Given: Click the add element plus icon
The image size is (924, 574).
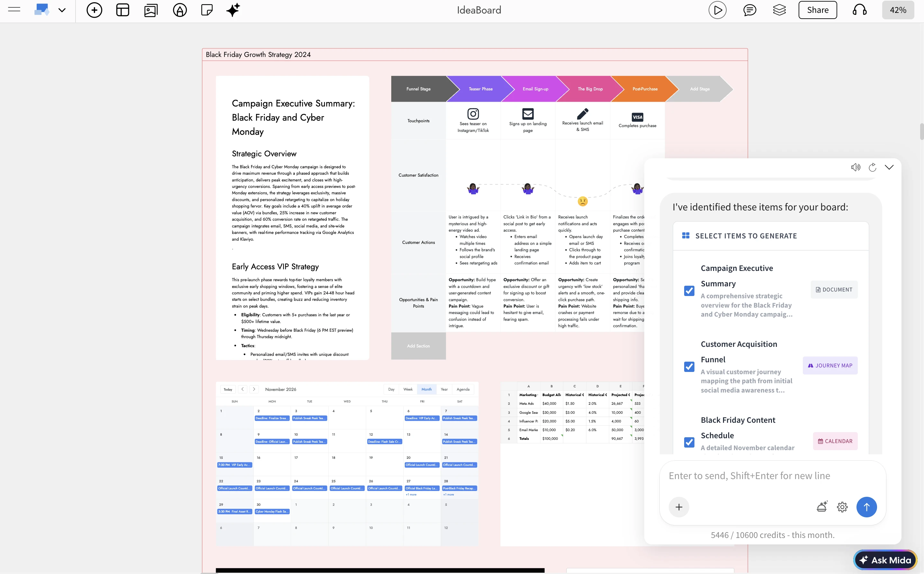Looking at the screenshot, I should (x=94, y=10).
